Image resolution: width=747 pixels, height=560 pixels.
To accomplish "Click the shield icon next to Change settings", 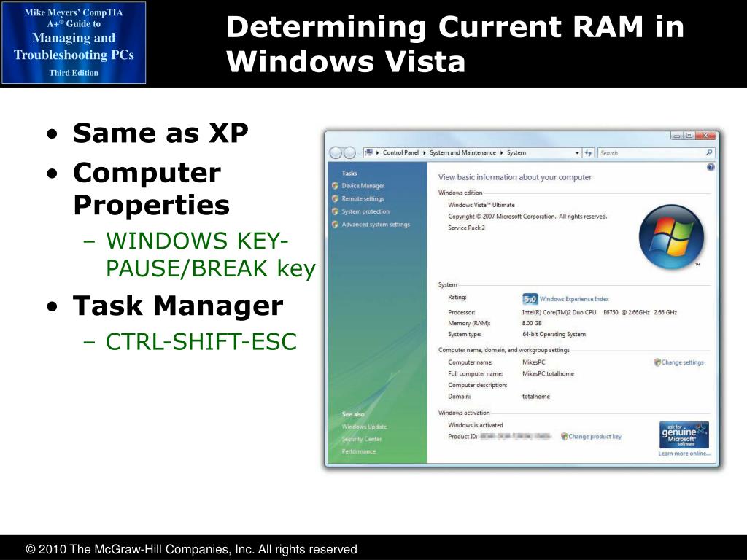I will click(657, 362).
